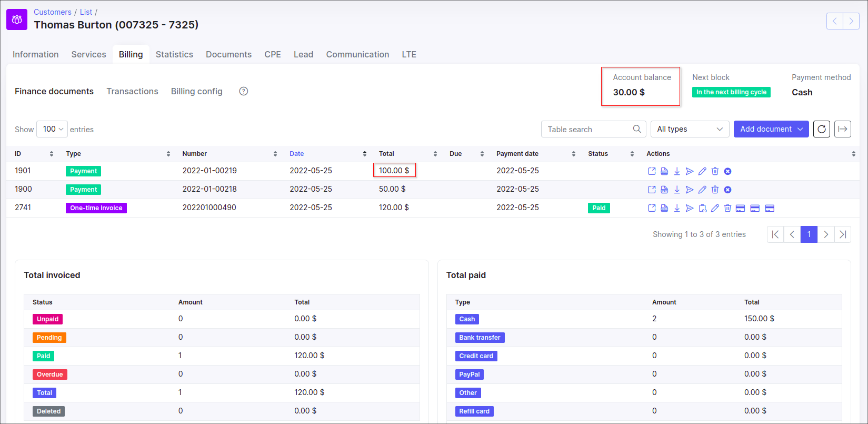
Task: Open the Transactions sub-tab
Action: pyautogui.click(x=132, y=91)
